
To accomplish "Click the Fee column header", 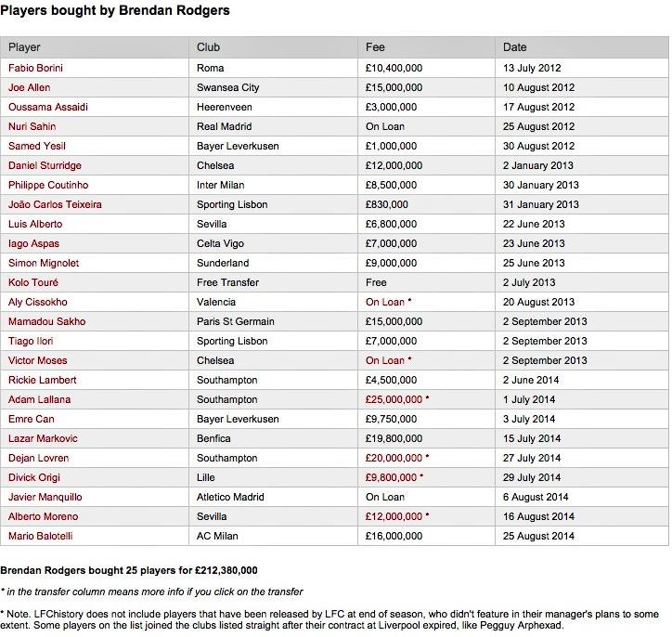I will (x=375, y=47).
